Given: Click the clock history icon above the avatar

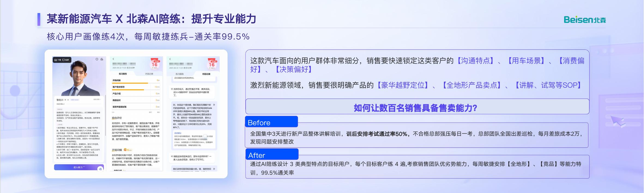Looking at the screenshot, I should point(97,59).
